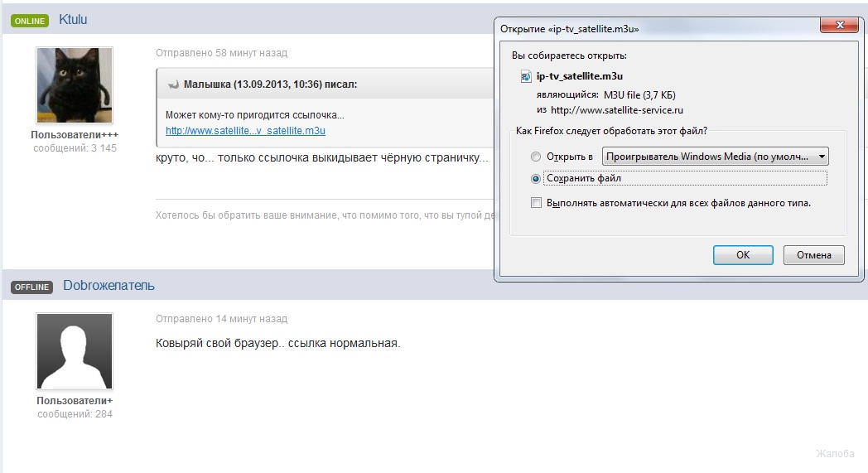Open Dobroжелатель's default silhouette avatar
Image resolution: width=868 pixels, height=473 pixels.
coord(75,351)
